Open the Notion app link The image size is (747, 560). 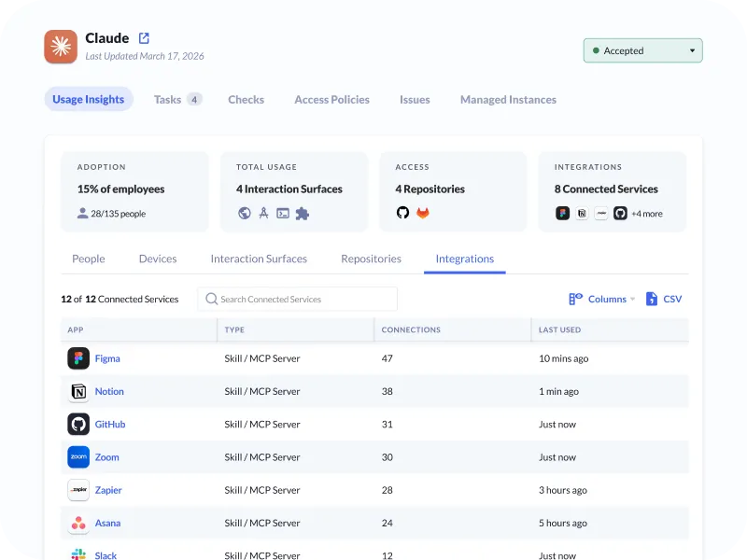109,391
